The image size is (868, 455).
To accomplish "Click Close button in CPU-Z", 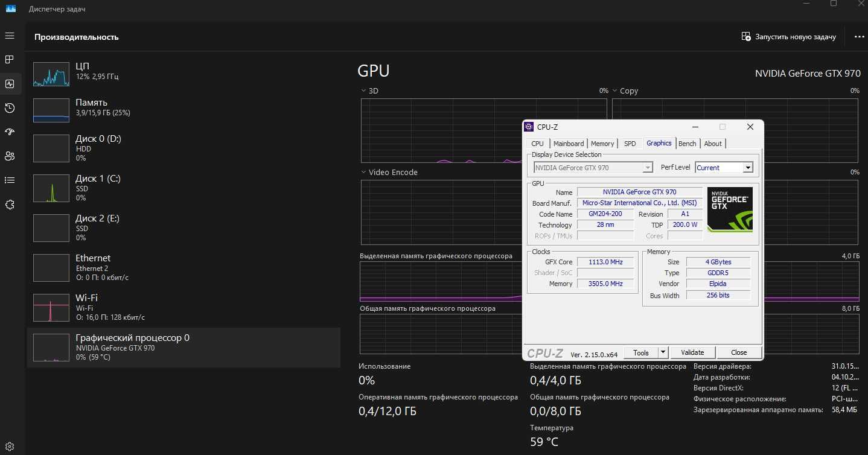I will (x=739, y=352).
